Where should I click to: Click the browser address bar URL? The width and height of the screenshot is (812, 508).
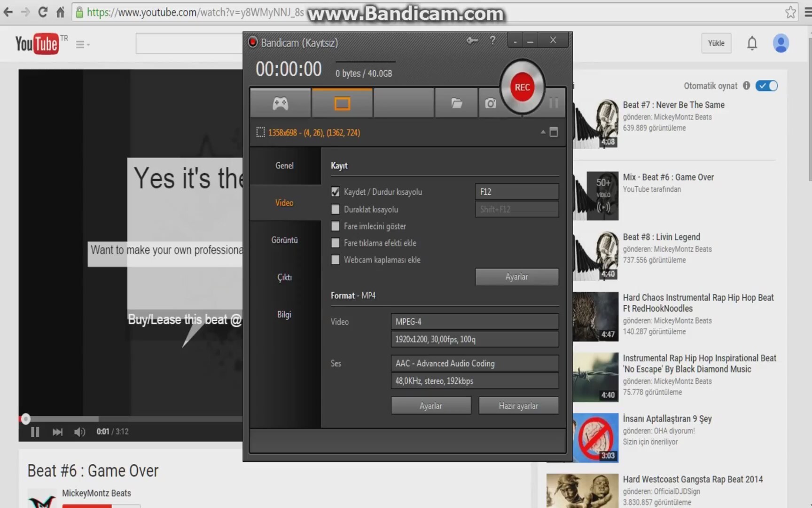195,12
